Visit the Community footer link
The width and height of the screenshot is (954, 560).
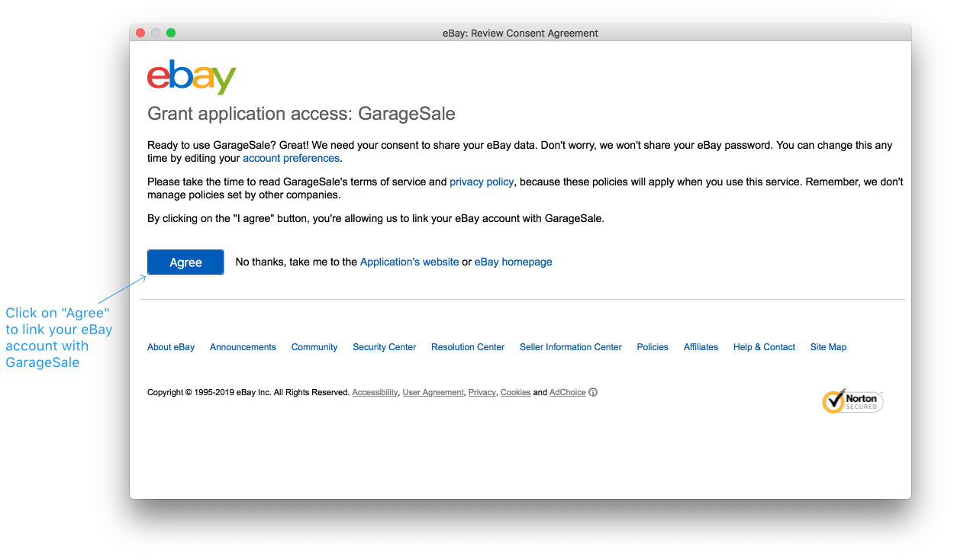coord(314,347)
